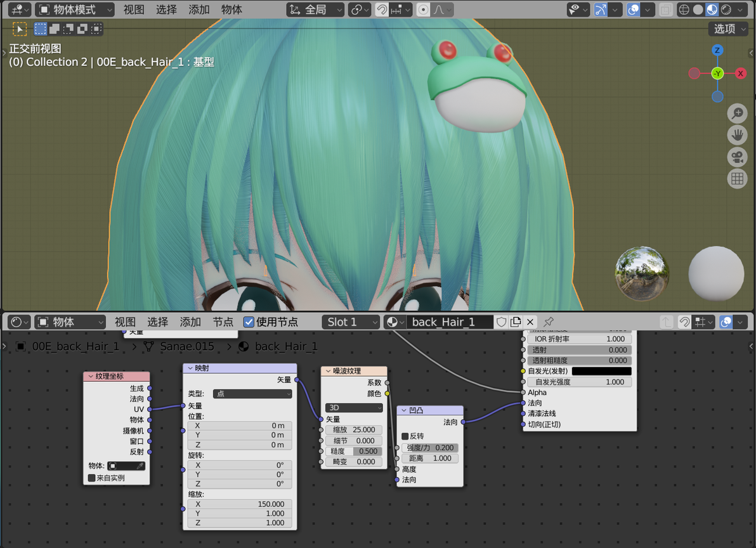The height and width of the screenshot is (548, 756).
Task: Toggle viewport overlays display
Action: click(x=634, y=10)
